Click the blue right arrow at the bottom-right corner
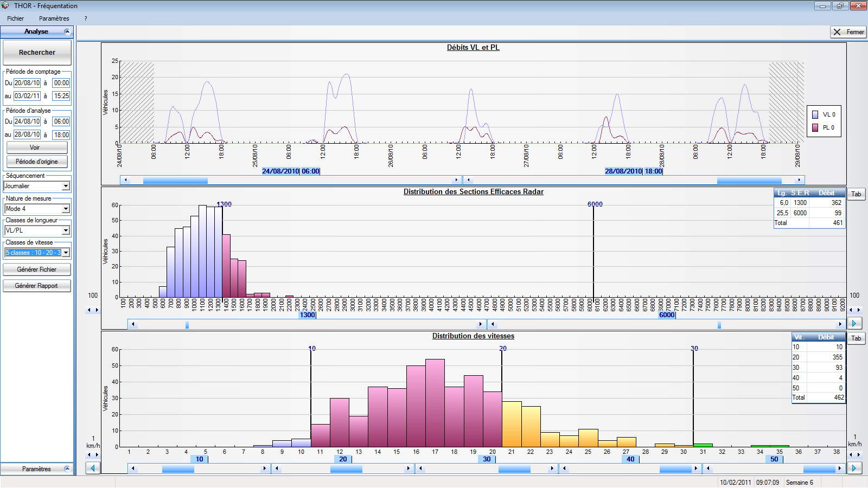 [854, 468]
